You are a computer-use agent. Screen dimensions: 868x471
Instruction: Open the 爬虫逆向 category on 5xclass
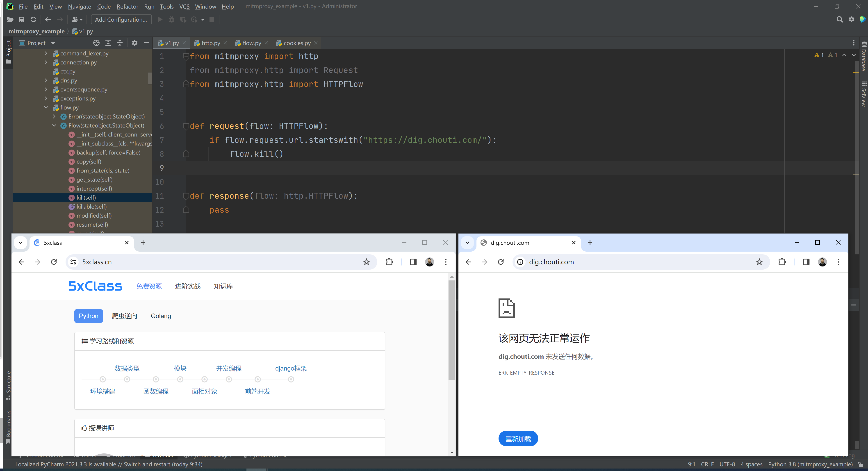(x=124, y=316)
